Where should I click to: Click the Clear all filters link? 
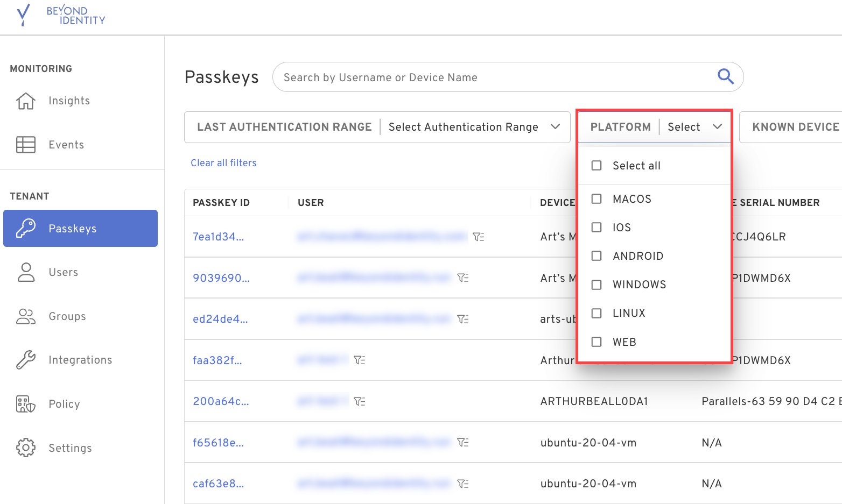pyautogui.click(x=223, y=162)
